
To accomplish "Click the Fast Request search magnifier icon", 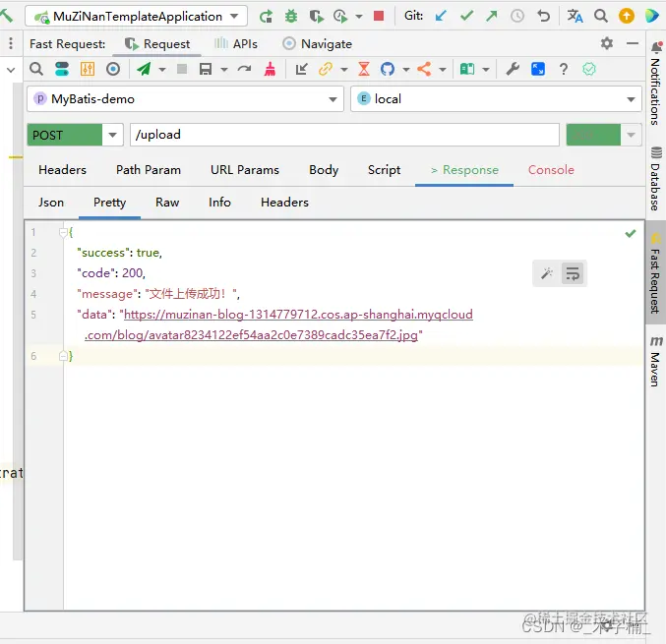I will pos(36,69).
